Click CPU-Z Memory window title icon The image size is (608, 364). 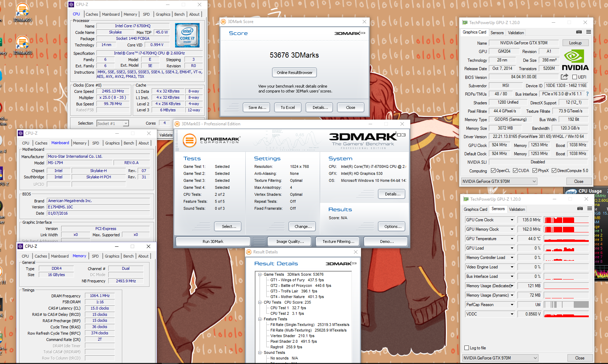[21, 246]
